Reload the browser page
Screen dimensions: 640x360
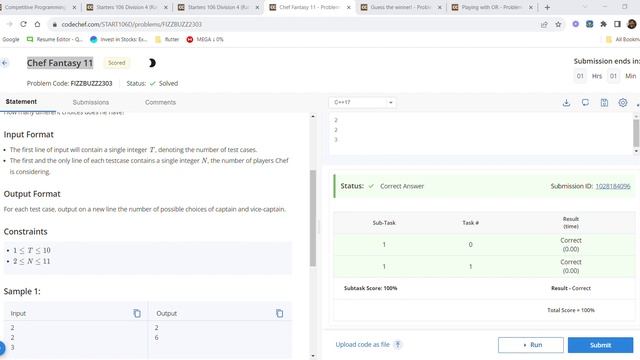pos(23,24)
